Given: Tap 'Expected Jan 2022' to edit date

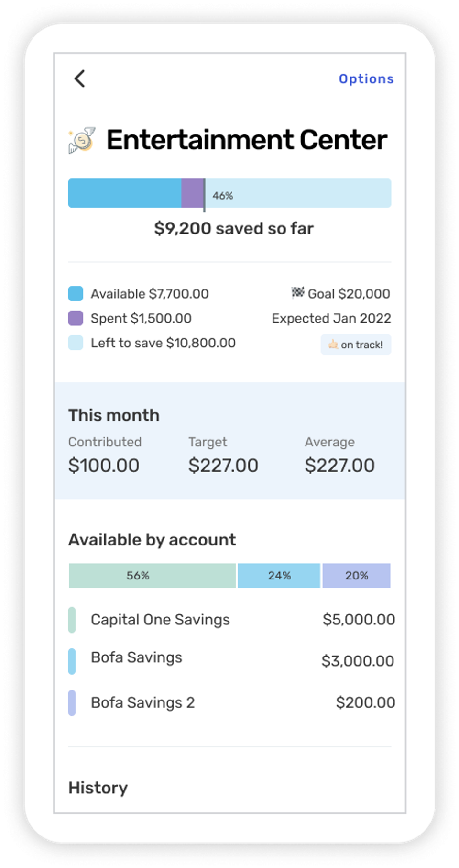Looking at the screenshot, I should point(331,318).
